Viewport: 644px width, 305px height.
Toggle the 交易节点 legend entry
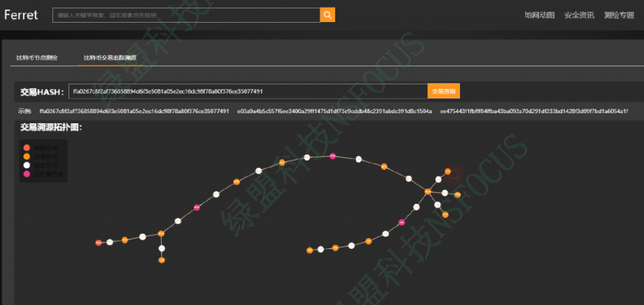coord(41,157)
